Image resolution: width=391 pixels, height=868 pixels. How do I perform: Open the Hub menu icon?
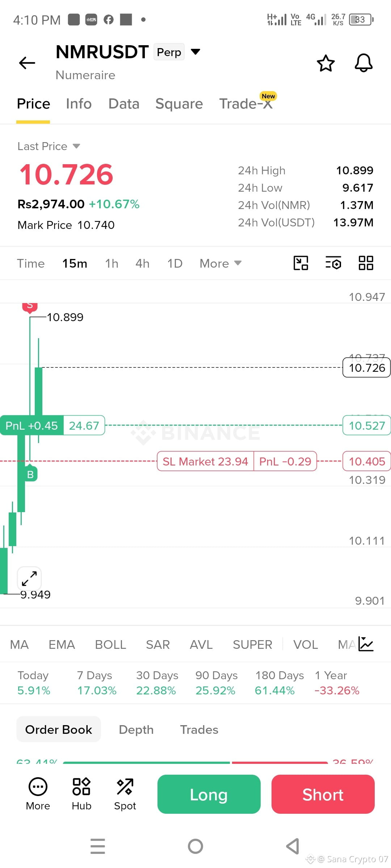coord(81,794)
